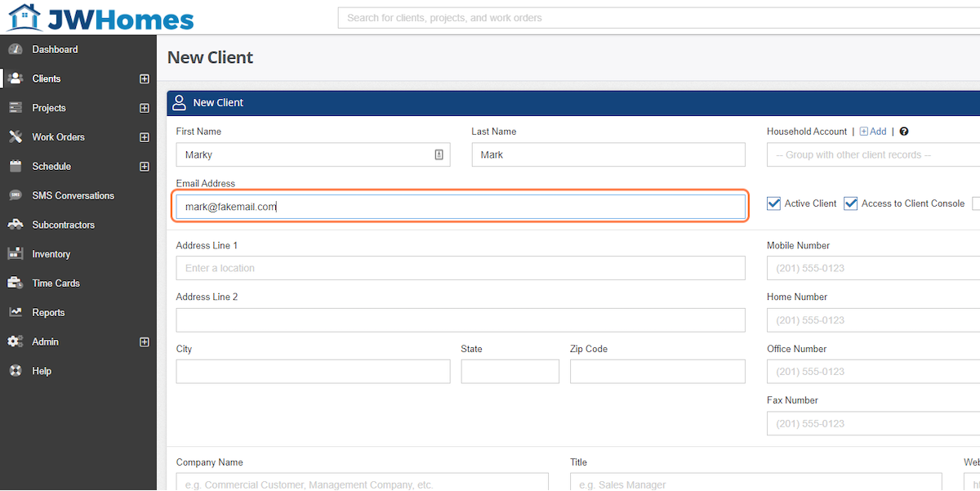Click the Subcontractors icon in sidebar

16,225
